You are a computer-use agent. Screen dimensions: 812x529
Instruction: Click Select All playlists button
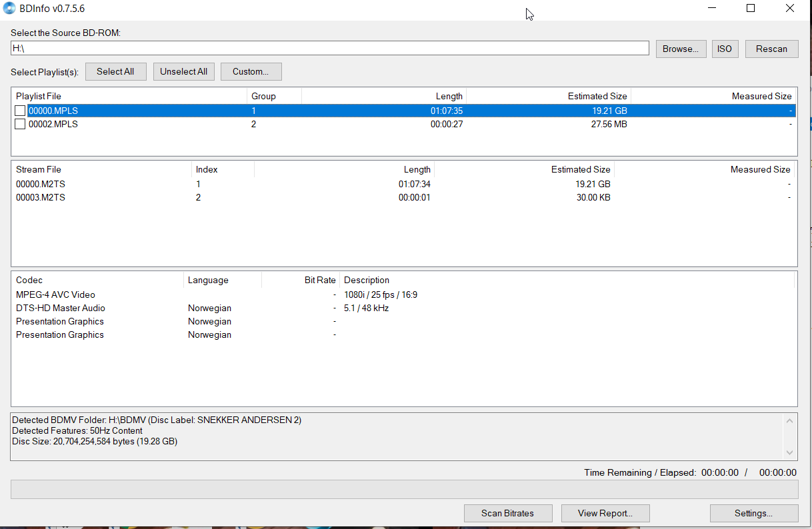[x=115, y=71]
